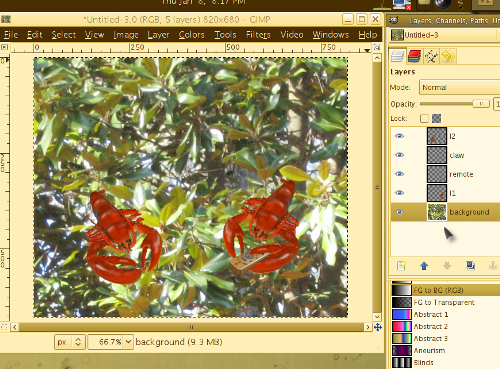The image size is (500, 369).
Task: Open the Filters menu
Action: click(x=258, y=35)
